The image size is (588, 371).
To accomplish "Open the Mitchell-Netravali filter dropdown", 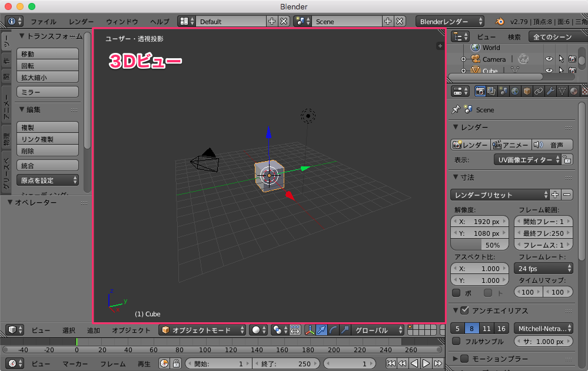I will click(x=543, y=328).
